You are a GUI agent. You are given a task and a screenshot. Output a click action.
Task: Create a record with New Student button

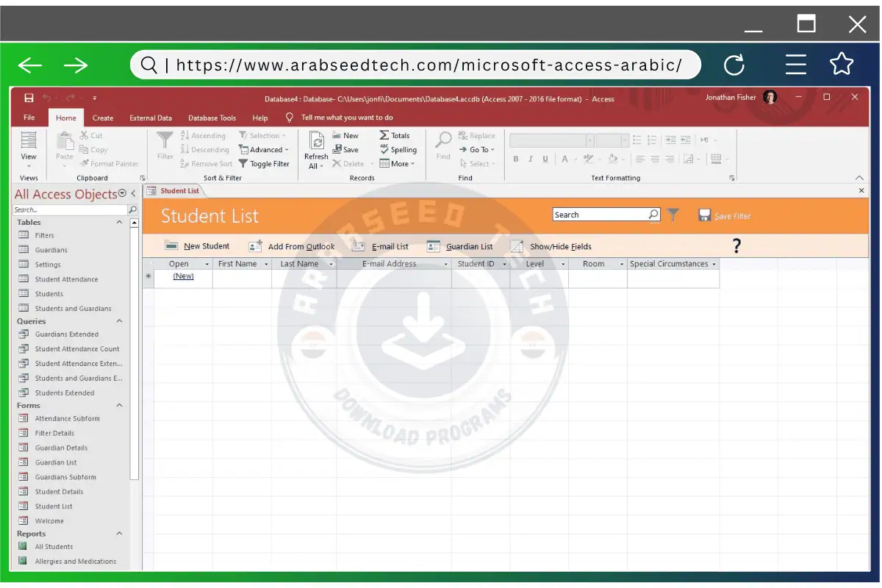(204, 246)
